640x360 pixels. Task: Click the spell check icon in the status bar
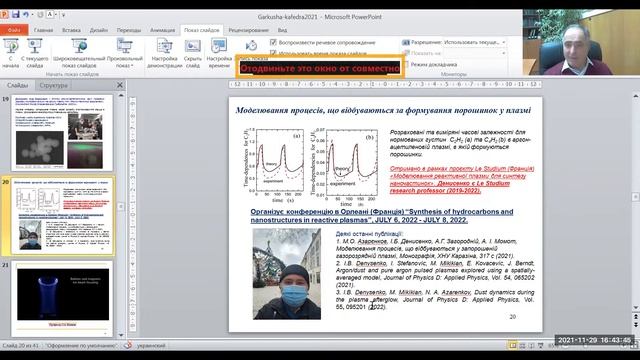point(128,345)
